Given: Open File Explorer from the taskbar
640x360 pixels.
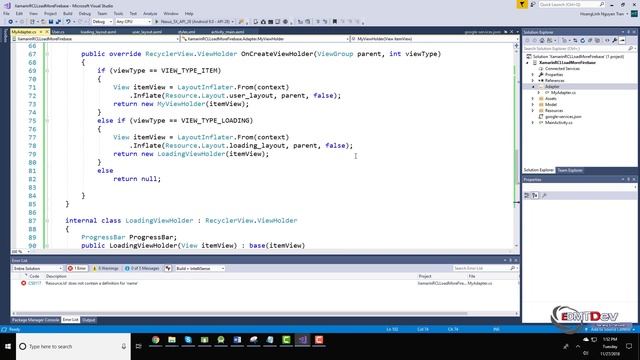Looking at the screenshot, I should pos(172,340).
